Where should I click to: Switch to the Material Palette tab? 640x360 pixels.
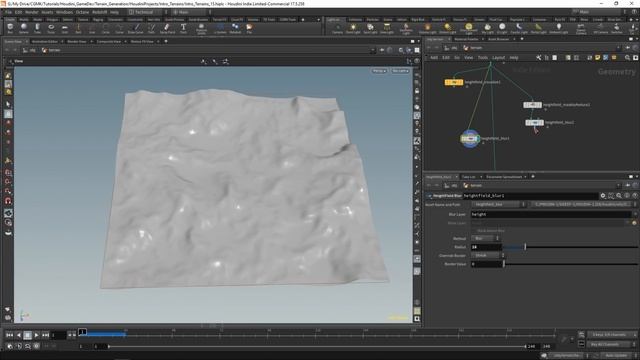pos(466,39)
